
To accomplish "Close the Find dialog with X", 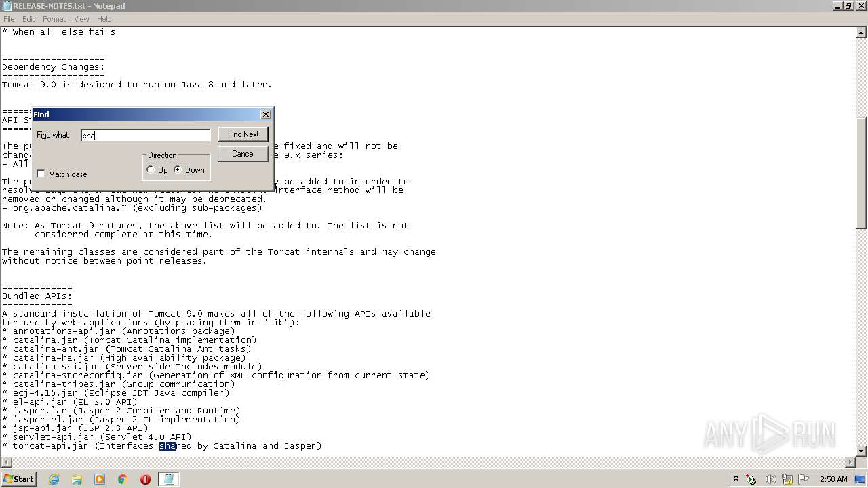I will tap(266, 115).
